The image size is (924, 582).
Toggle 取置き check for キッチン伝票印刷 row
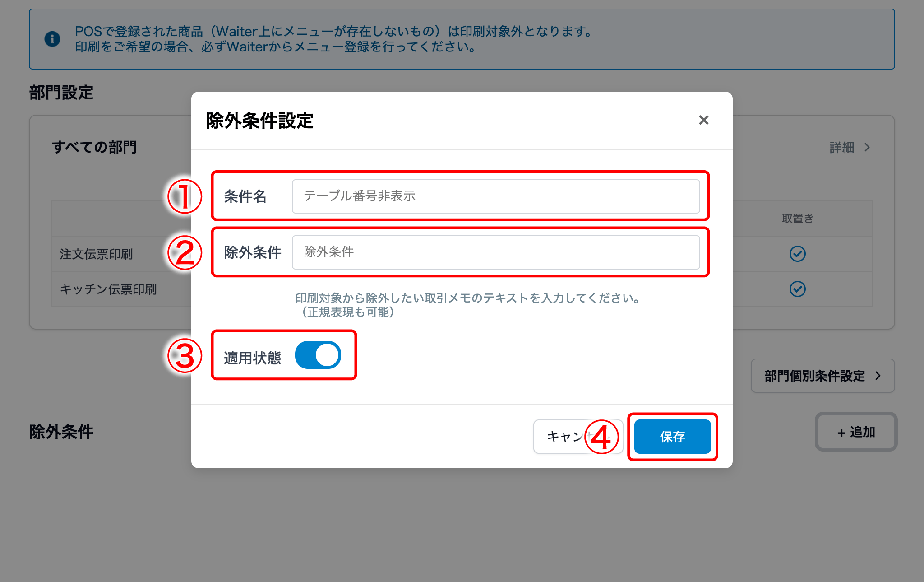[798, 289]
